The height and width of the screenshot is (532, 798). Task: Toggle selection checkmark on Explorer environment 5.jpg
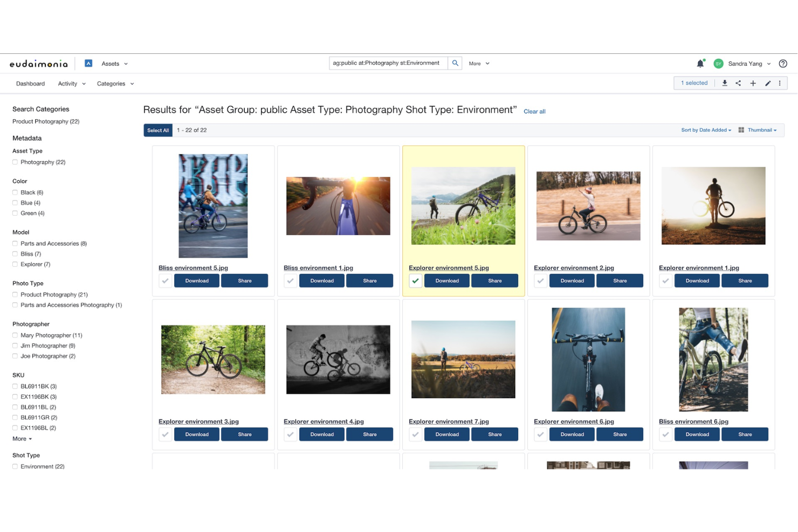pyautogui.click(x=415, y=280)
